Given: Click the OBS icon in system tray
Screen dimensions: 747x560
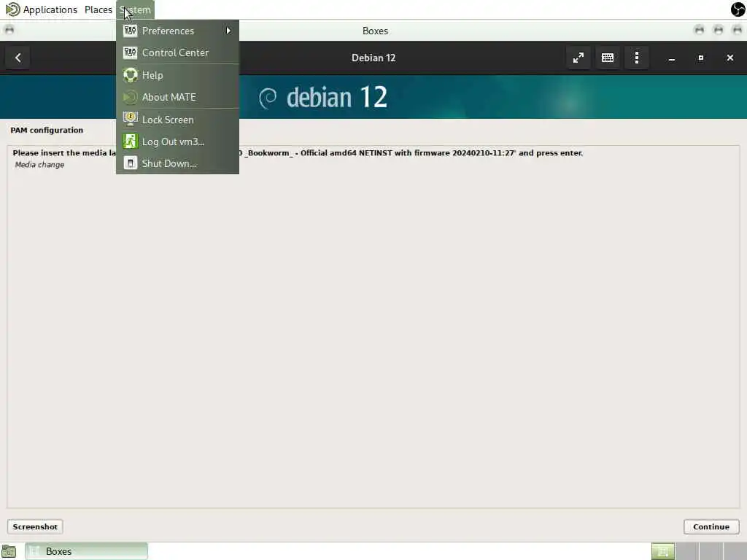Looking at the screenshot, I should (x=738, y=9).
